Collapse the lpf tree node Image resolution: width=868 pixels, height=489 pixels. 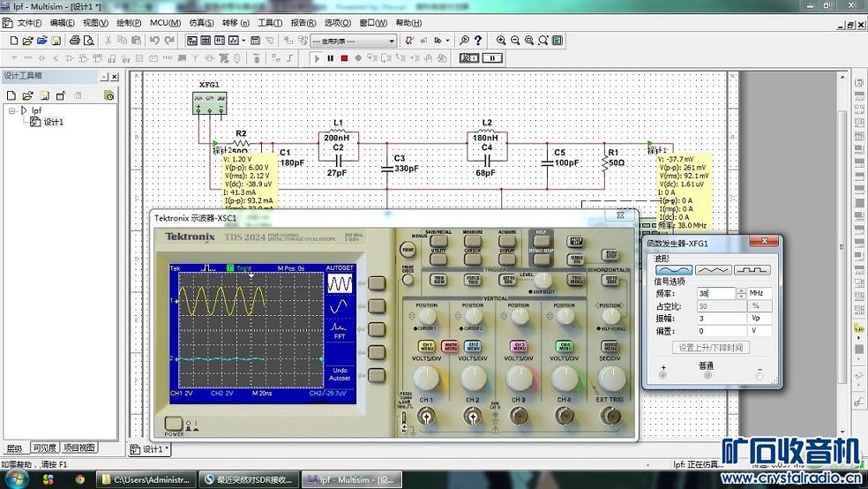pyautogui.click(x=12, y=110)
